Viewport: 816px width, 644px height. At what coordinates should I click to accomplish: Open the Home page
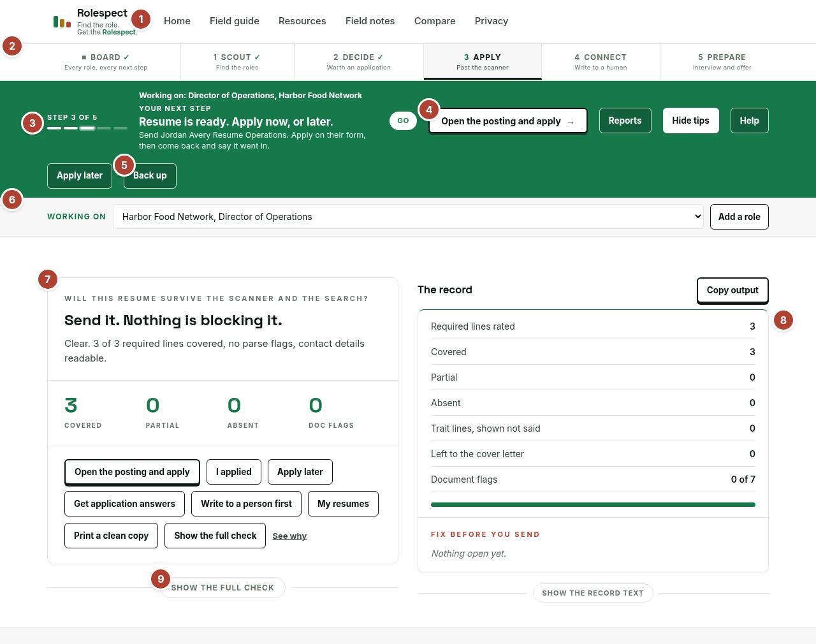177,21
